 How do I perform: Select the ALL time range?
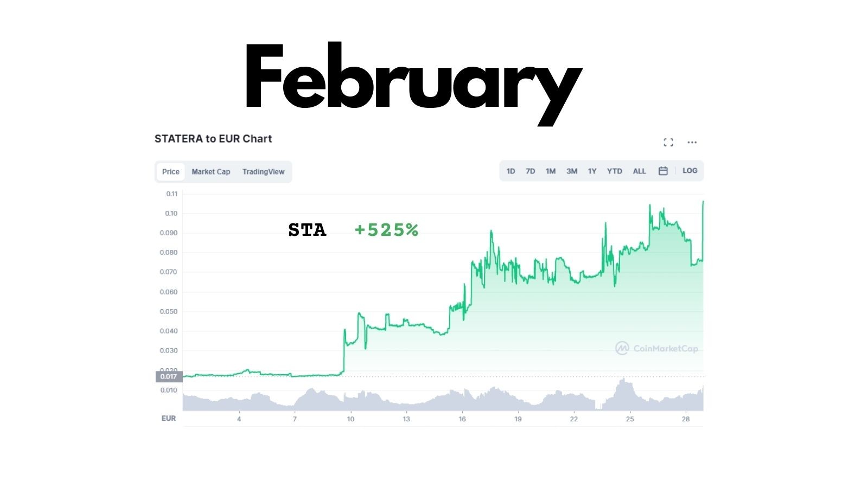point(639,171)
